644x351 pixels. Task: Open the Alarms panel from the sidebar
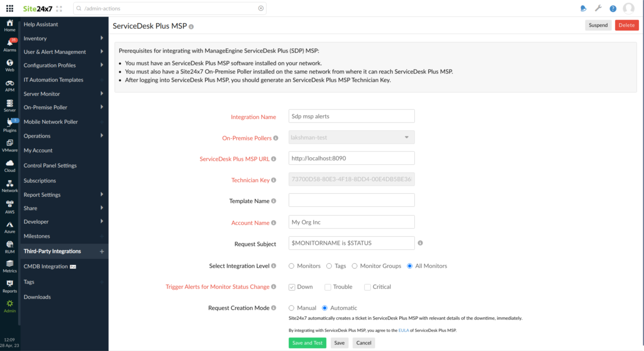coord(9,45)
